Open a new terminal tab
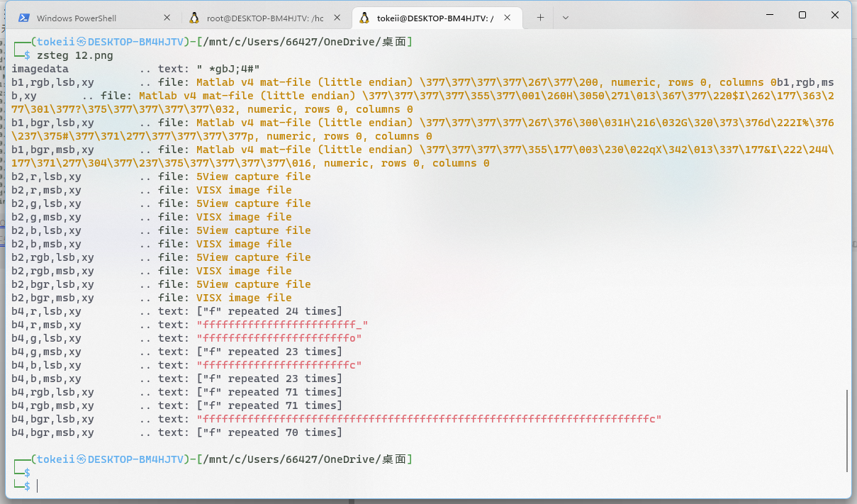Screen dimensions: 857x504 (x=540, y=18)
